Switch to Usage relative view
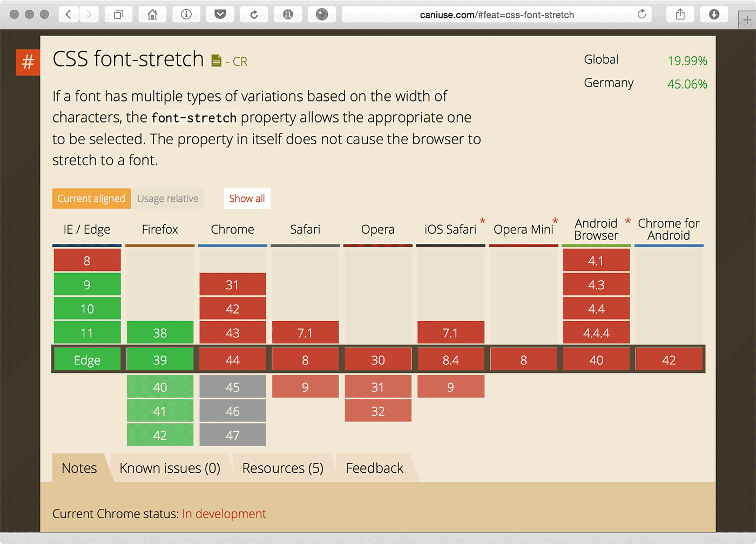The image size is (756, 544). coord(167,199)
